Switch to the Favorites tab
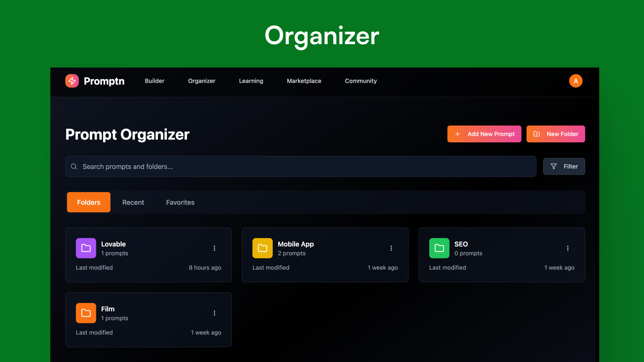Image resolution: width=644 pixels, height=362 pixels. click(180, 202)
